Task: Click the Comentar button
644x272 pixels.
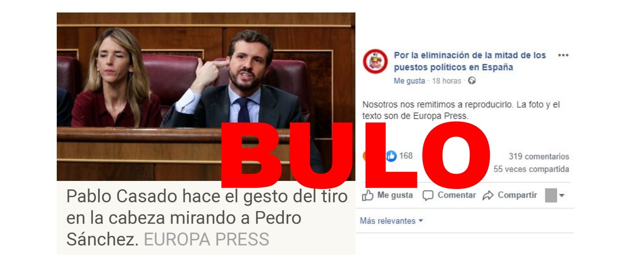Action: coord(449,195)
